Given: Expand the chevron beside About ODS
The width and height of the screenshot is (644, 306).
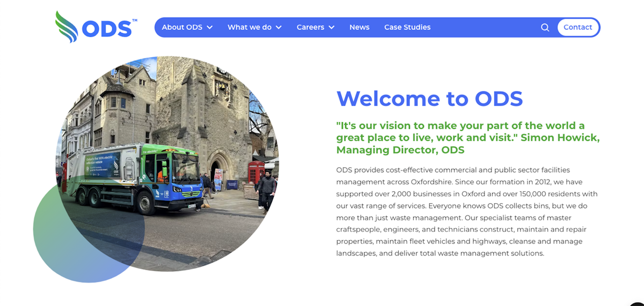Looking at the screenshot, I should click(x=210, y=27).
